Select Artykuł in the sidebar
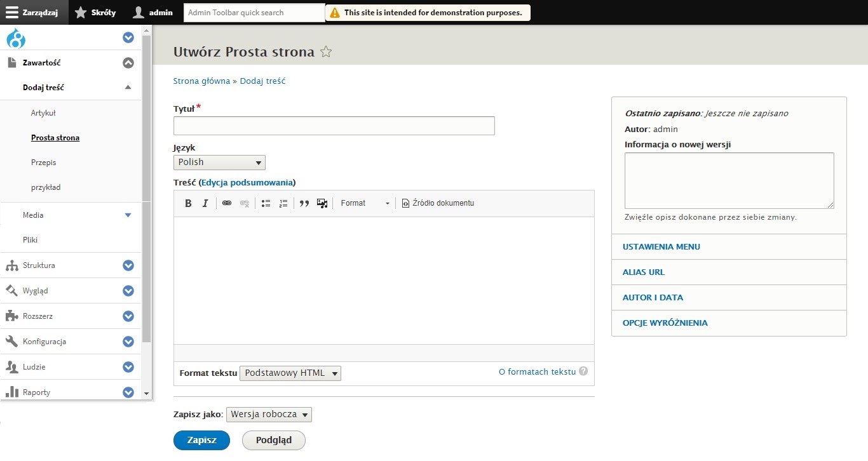The width and height of the screenshot is (868, 461). pyautogui.click(x=43, y=113)
